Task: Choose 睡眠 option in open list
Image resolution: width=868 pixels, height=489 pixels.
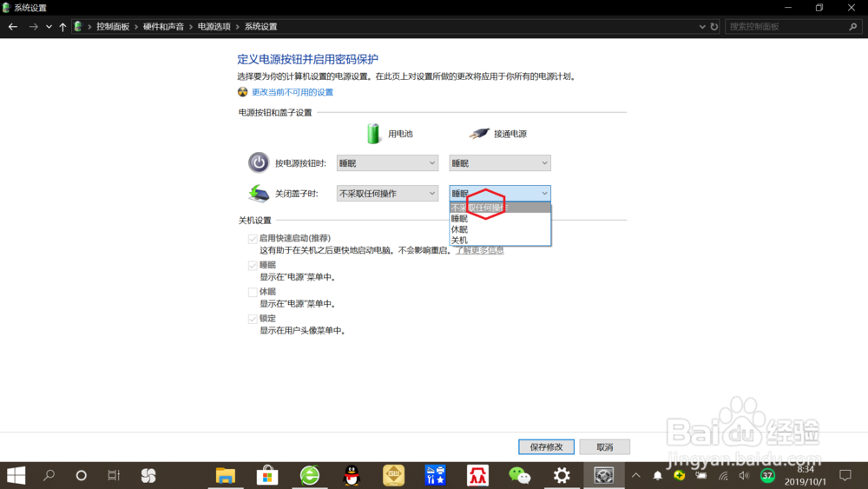Action: click(500, 219)
